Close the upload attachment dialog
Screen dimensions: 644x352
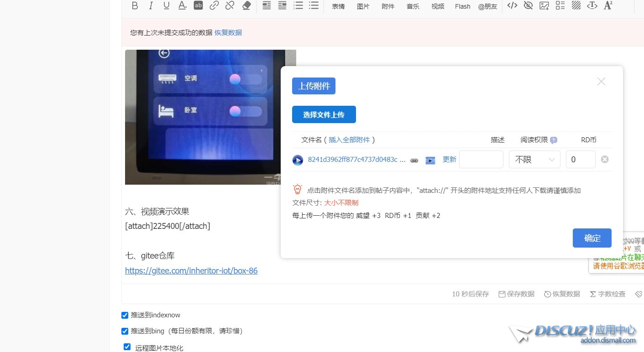tap(601, 82)
